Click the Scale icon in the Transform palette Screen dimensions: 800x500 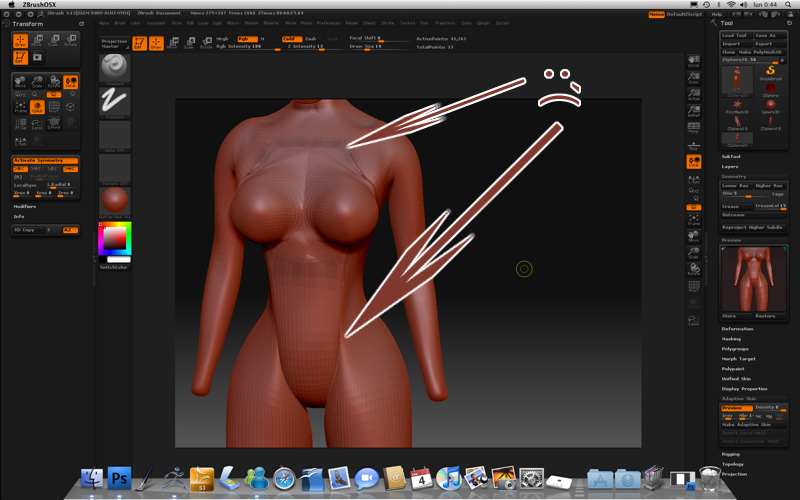pos(54,41)
